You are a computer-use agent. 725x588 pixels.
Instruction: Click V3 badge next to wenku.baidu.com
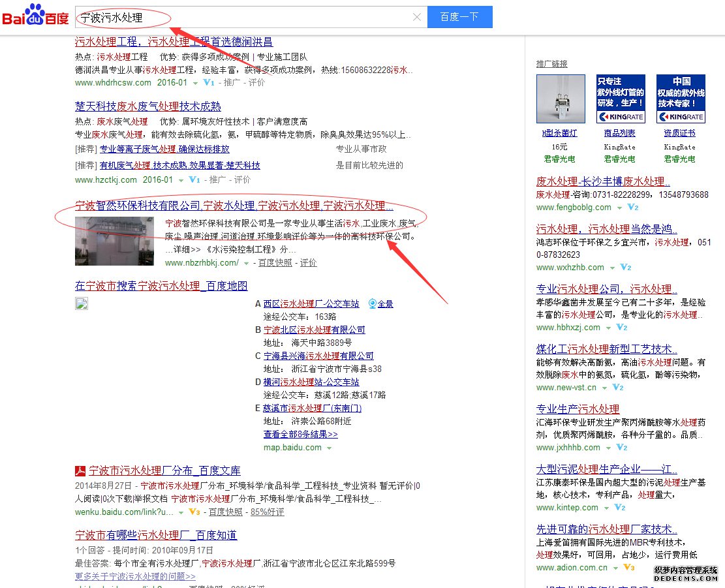click(194, 512)
